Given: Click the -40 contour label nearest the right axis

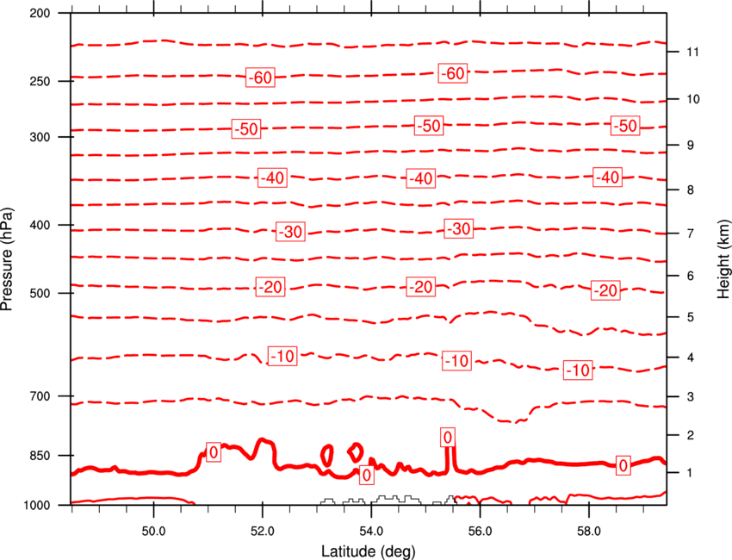Looking at the screenshot, I should coord(607,177).
